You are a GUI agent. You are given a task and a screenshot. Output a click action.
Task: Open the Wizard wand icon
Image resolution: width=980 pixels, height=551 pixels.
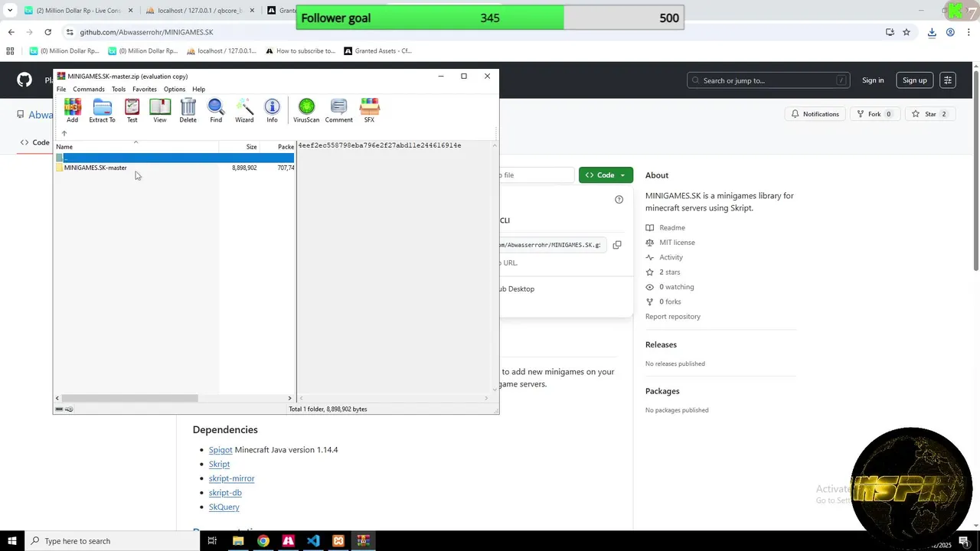pos(244,110)
